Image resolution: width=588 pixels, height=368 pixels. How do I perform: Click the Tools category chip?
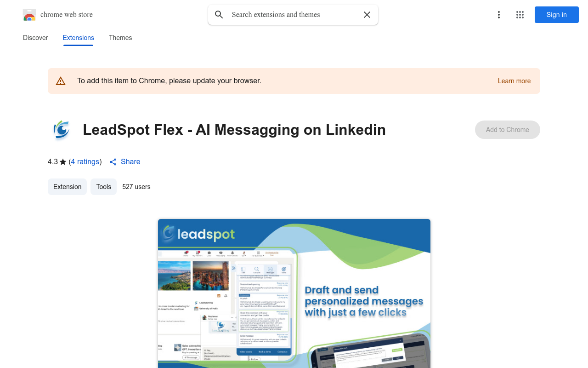[104, 187]
